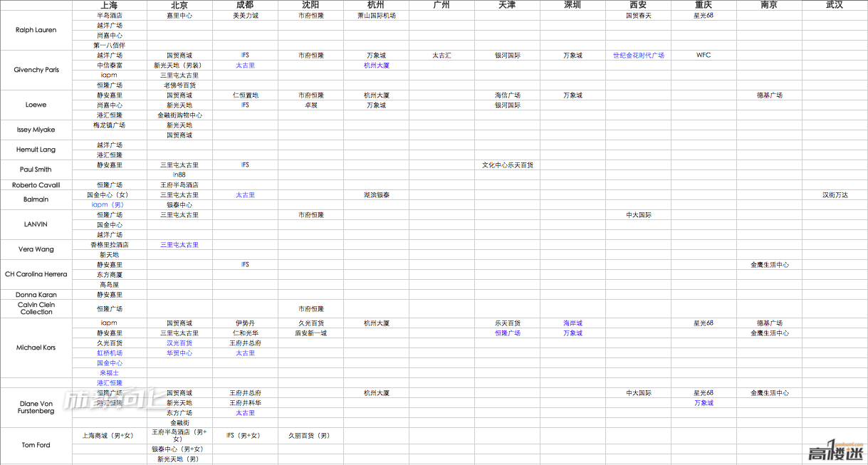Select the Michael Kors brand label

pos(36,348)
